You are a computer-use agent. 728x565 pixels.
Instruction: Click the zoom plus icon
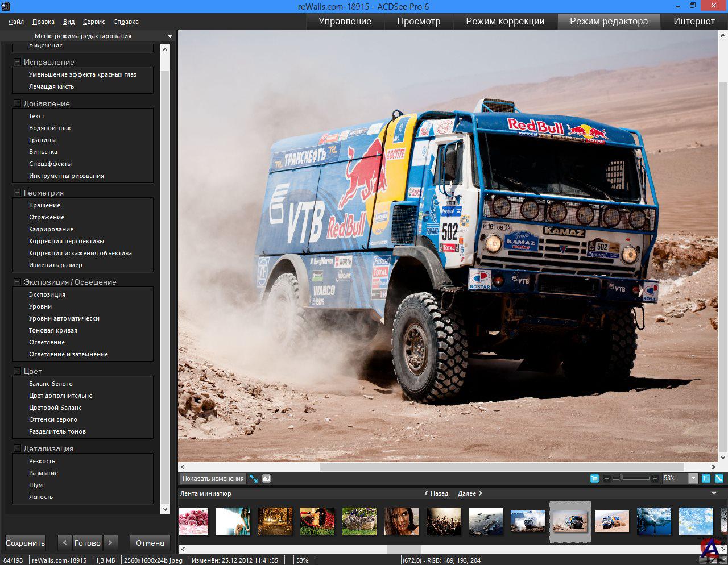(655, 479)
